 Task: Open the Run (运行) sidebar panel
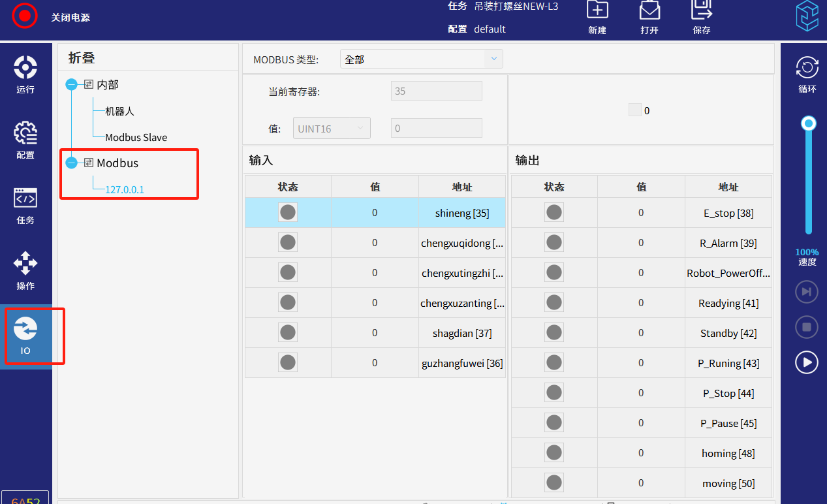click(x=25, y=74)
